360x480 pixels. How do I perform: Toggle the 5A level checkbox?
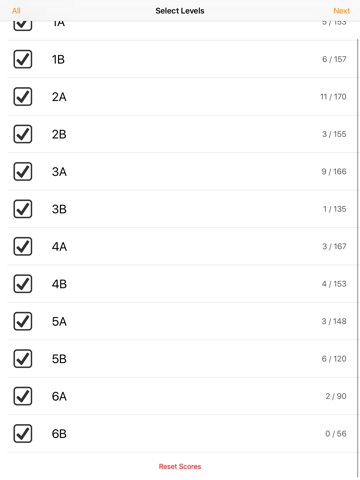(23, 321)
